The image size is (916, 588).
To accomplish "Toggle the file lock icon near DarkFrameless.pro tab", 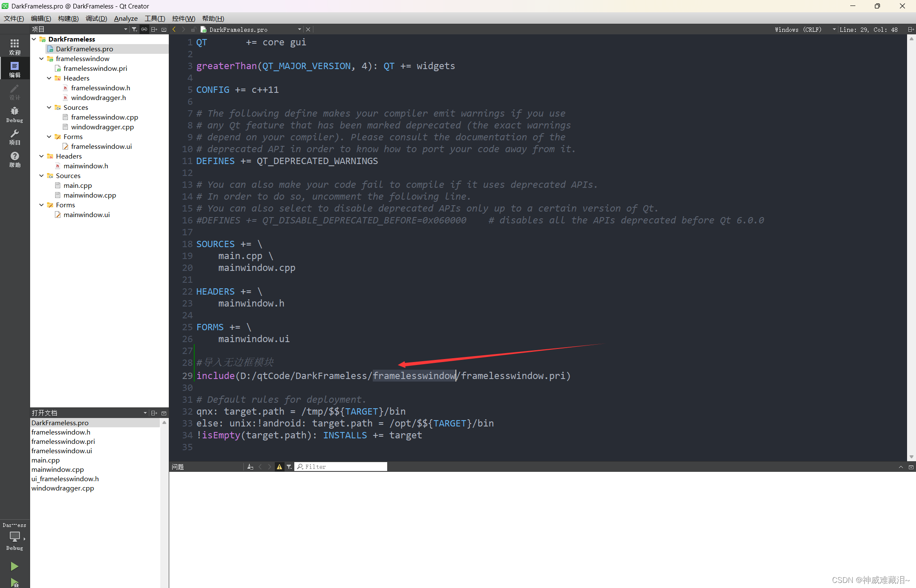I will pos(193,29).
